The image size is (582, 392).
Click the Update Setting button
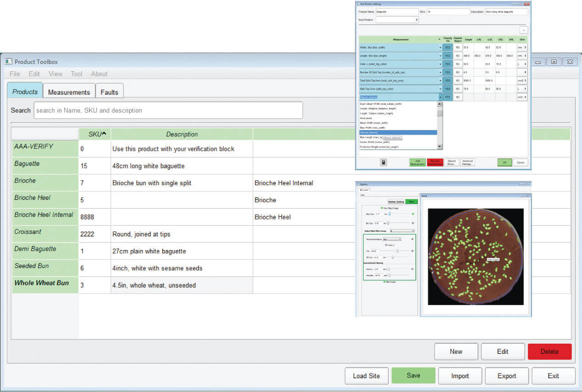click(396, 202)
